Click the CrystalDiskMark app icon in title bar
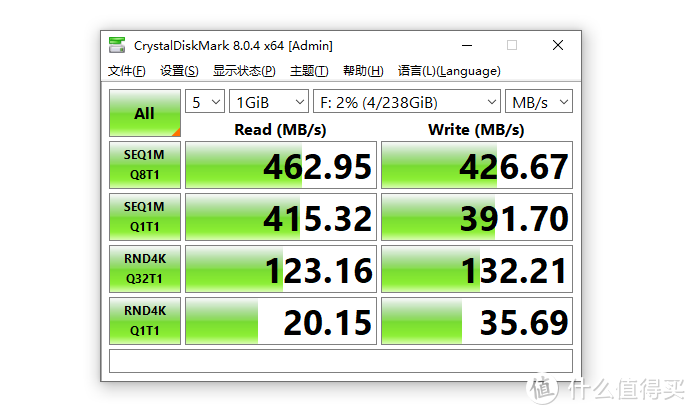This screenshot has height=415, width=696. point(117,45)
